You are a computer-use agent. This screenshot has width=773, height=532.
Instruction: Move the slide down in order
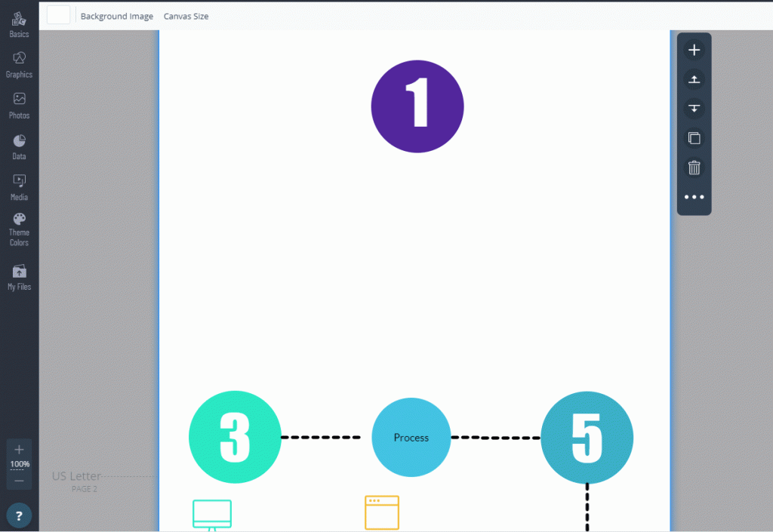point(694,108)
